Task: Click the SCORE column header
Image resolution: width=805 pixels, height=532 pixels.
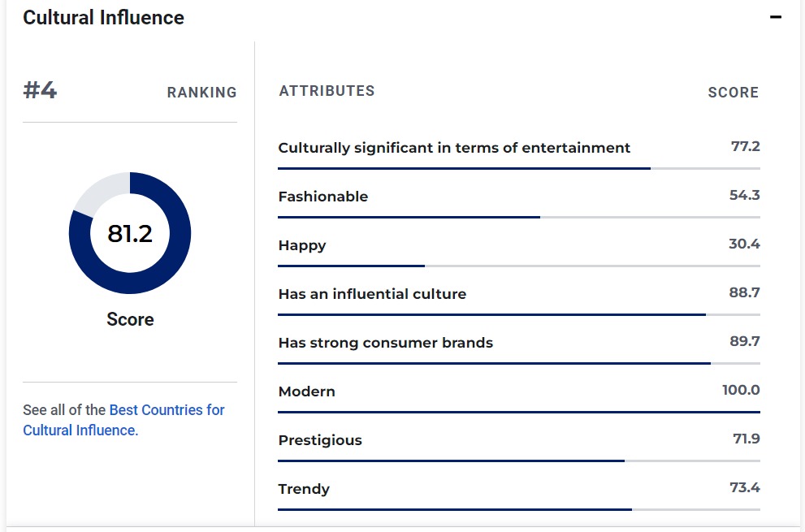Action: [733, 93]
